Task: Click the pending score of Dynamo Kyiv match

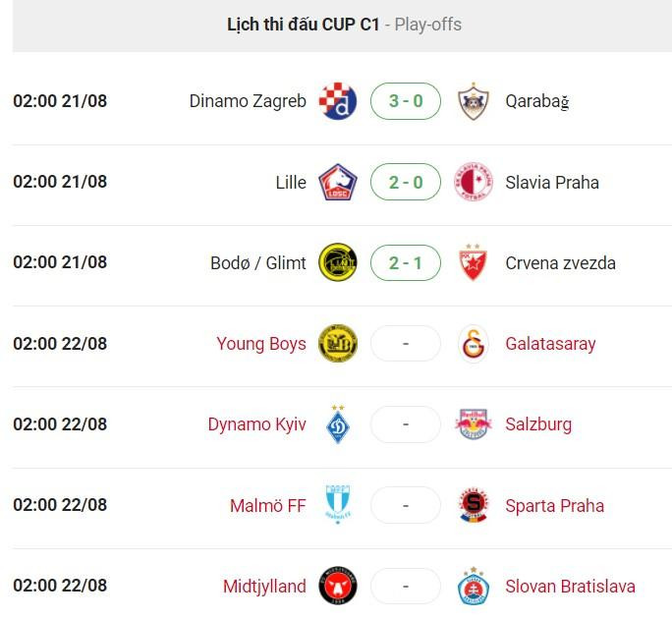Action: click(x=406, y=424)
